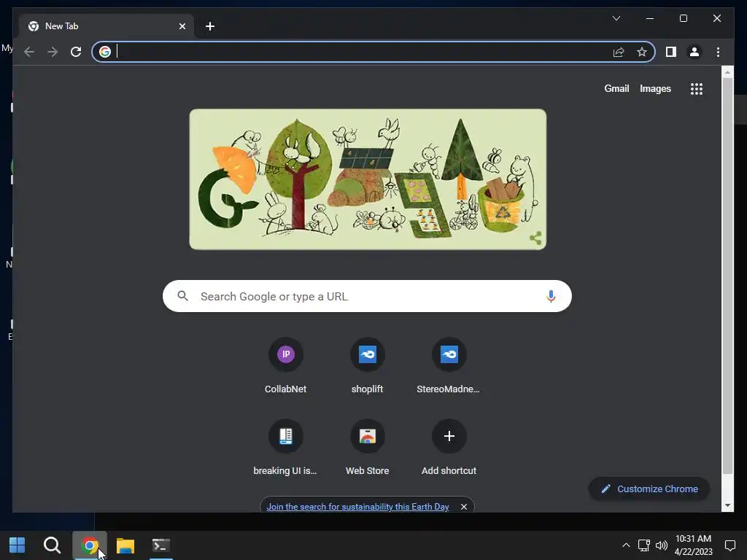Share this page via the share icon
The image size is (747, 560).
click(619, 52)
